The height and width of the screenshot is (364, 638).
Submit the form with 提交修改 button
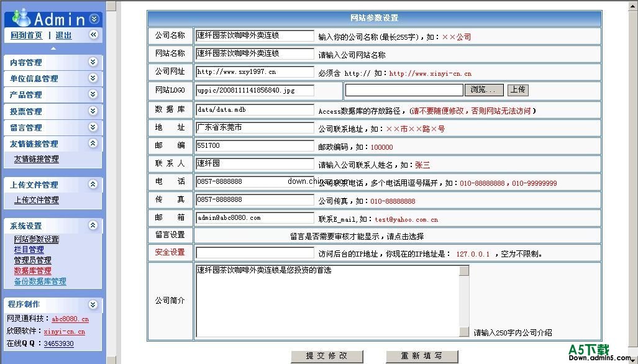[x=327, y=356]
